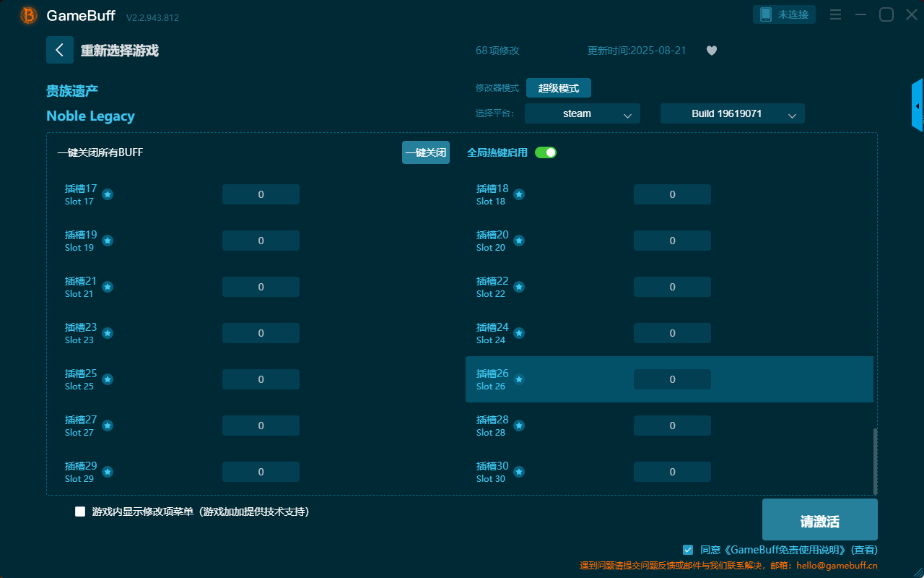Click the Slot 22 value field
Screen dimensions: 924x578
[x=672, y=287]
